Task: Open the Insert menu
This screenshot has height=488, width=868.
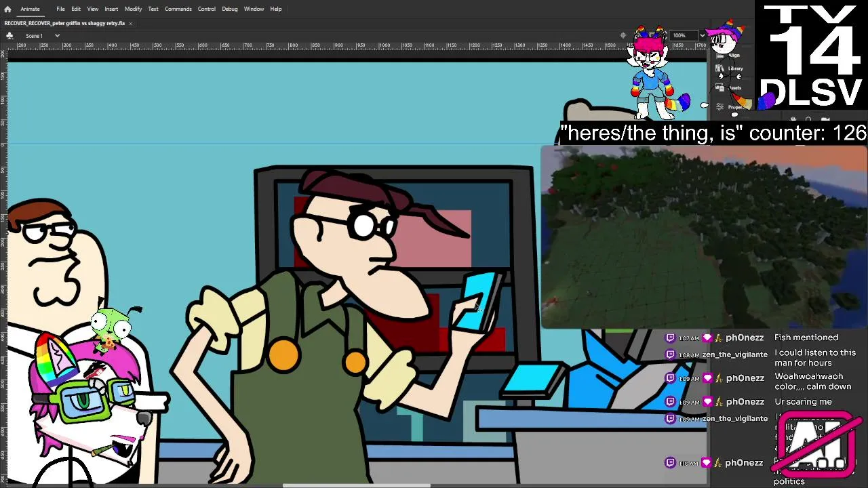Action: (111, 9)
